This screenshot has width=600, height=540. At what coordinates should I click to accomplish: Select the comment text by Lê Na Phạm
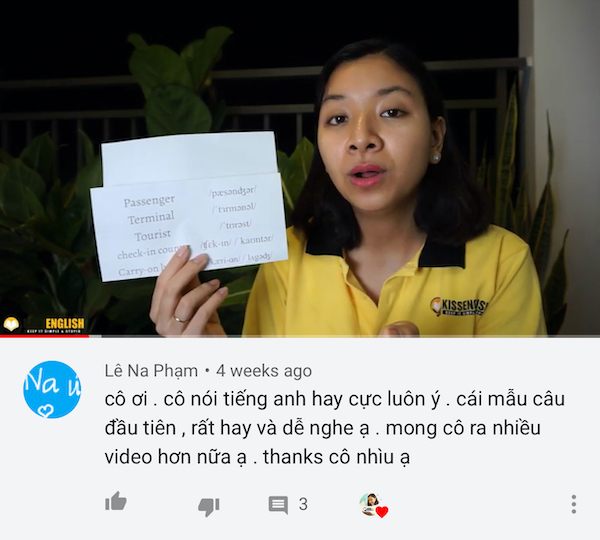(334, 428)
